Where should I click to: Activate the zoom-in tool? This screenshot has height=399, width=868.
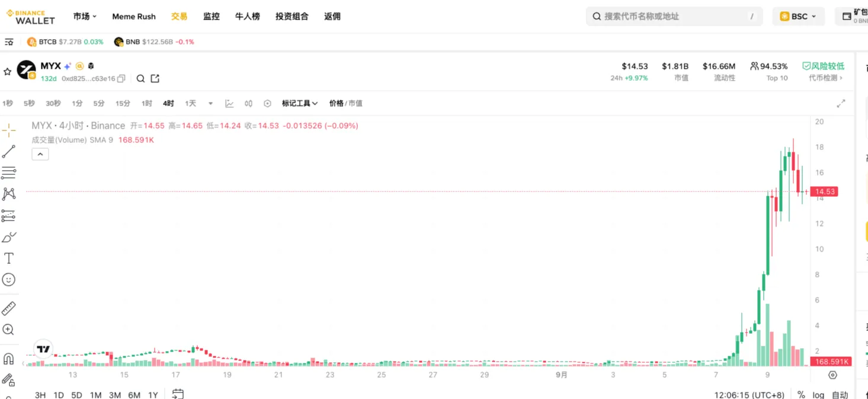tap(9, 330)
